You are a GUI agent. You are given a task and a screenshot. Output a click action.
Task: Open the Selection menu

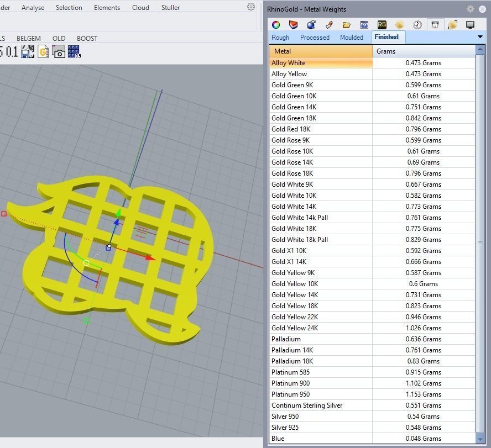69,8
